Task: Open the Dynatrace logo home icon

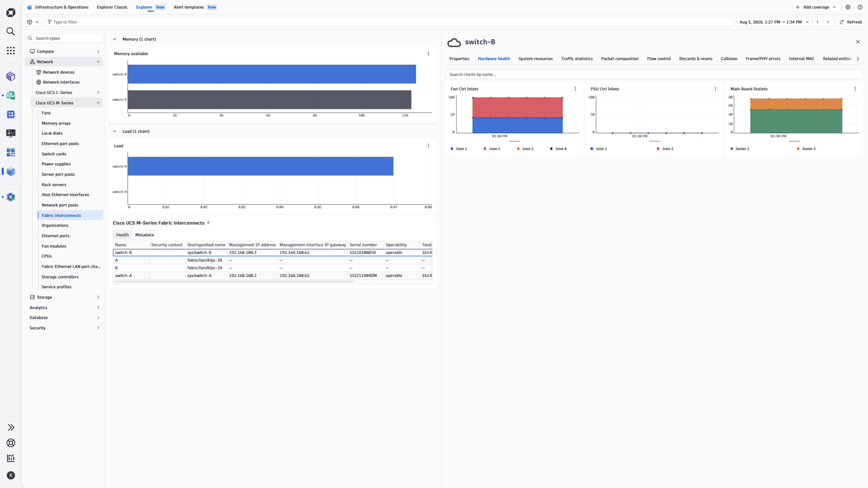Action: 11,13
